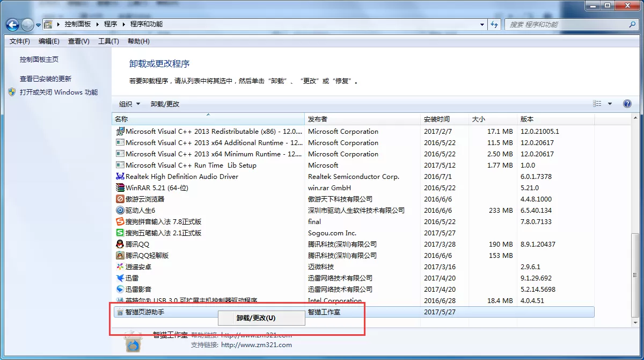
Task: Click Visual C++ 2013 Redistributable (x86) icon
Action: [120, 131]
